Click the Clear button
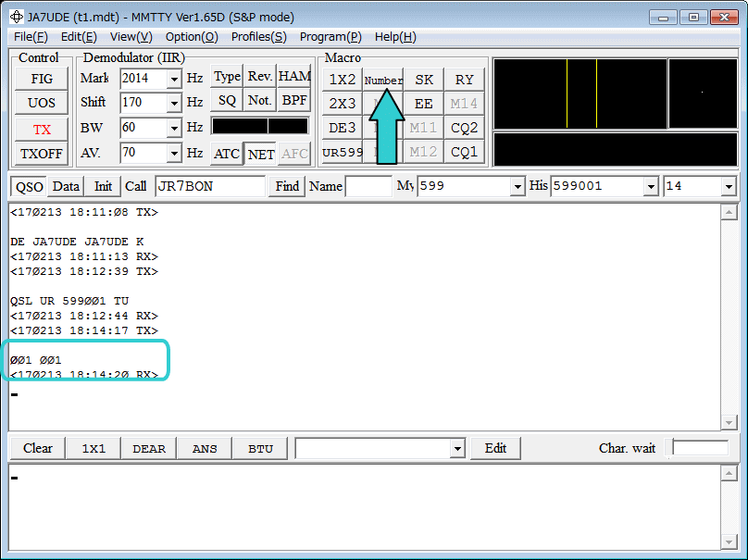Screen dimensions: 748x560 38,448
